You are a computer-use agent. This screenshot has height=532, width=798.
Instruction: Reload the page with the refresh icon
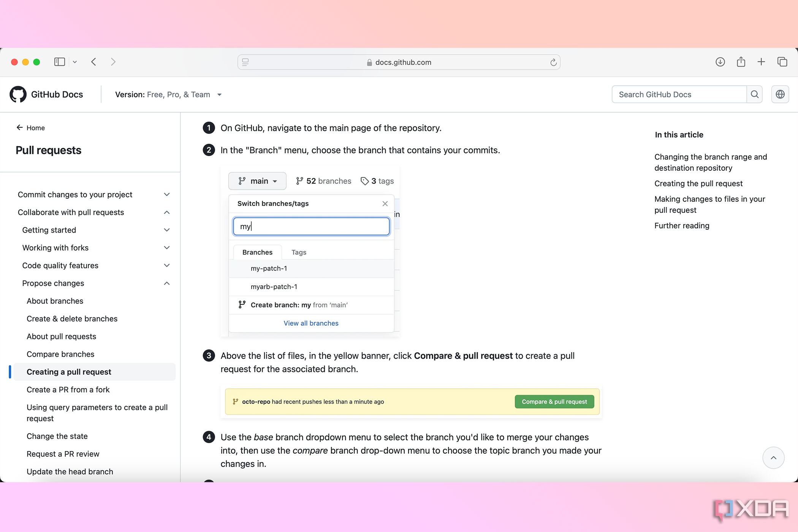(553, 62)
